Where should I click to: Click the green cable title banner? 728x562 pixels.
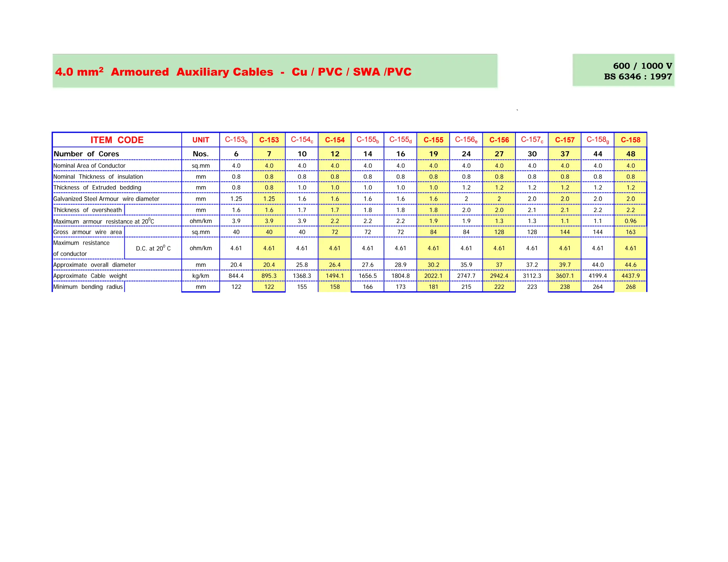pyautogui.click(x=274, y=71)
